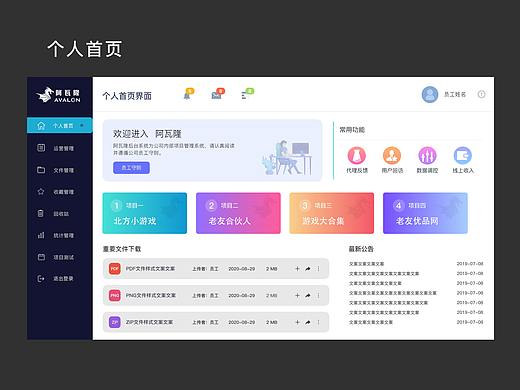The height and width of the screenshot is (390, 520).
Task: Click the 重要文件下载 section heading
Action: (122, 249)
